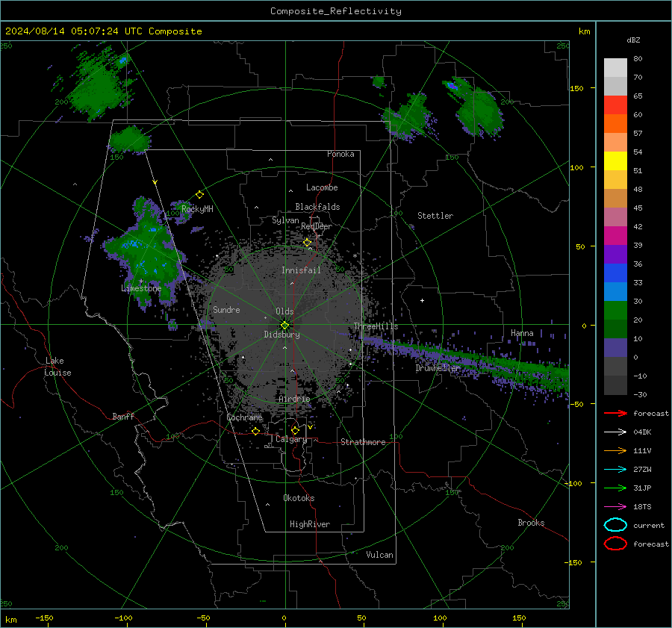Click the Sundre city label
The width and height of the screenshot is (672, 628).
tap(226, 309)
